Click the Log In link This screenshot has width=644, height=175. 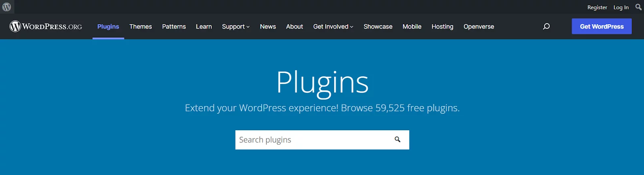(621, 7)
